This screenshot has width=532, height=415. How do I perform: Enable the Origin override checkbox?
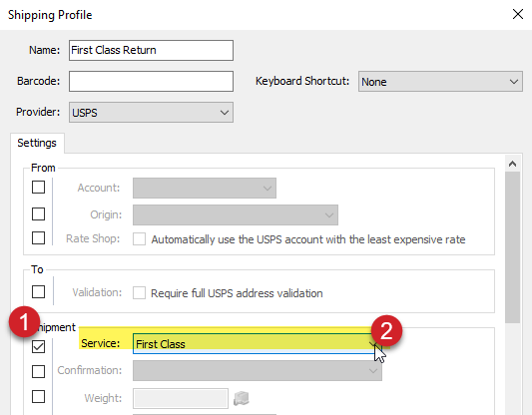38,213
